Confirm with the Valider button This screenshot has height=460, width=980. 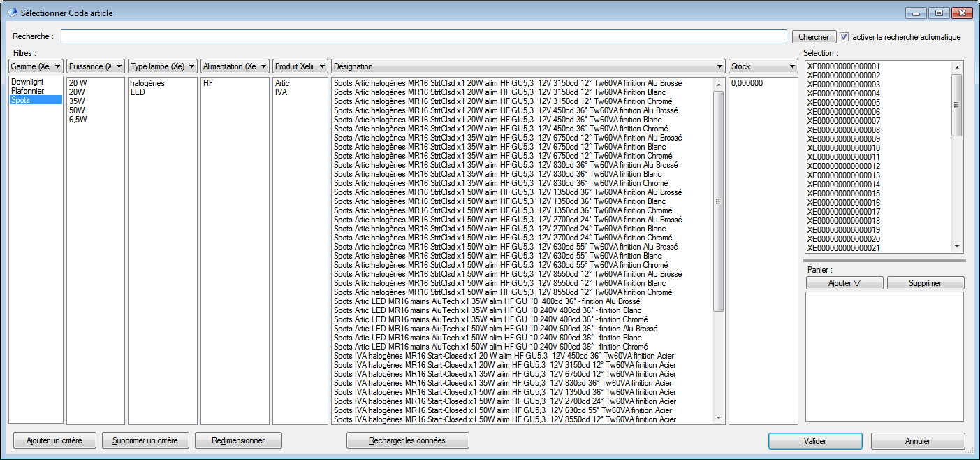[815, 441]
